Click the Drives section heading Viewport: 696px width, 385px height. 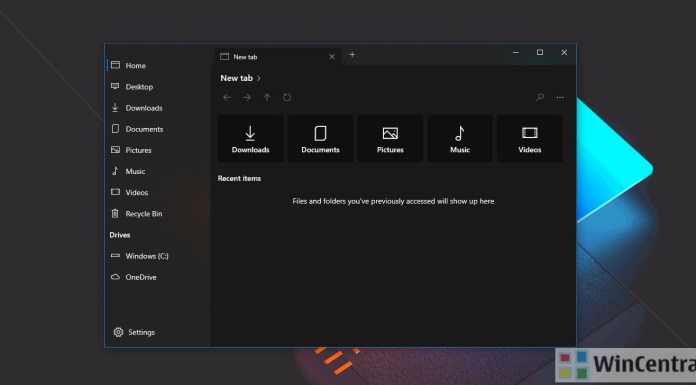coord(120,235)
